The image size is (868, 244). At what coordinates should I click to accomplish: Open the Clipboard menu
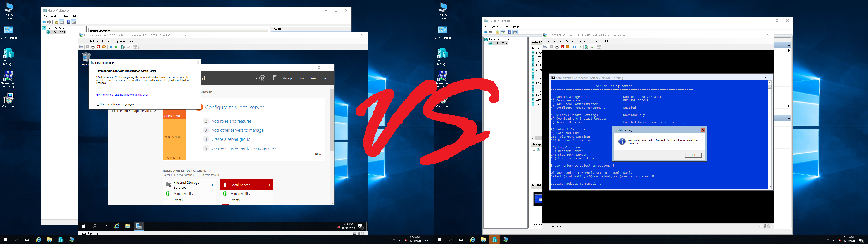(120, 41)
